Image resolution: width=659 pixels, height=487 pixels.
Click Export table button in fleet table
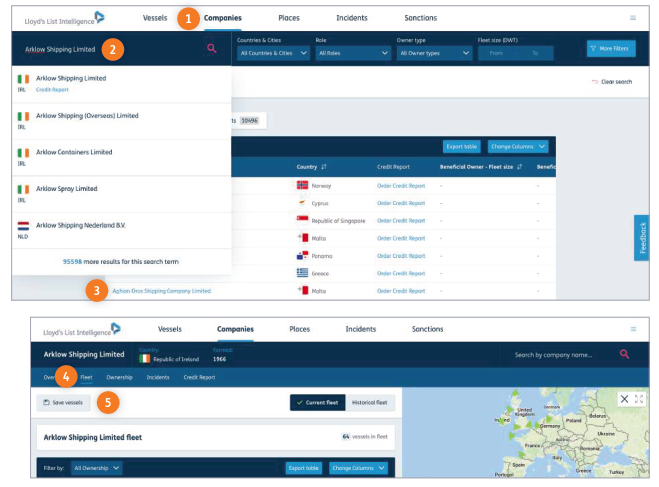(303, 468)
